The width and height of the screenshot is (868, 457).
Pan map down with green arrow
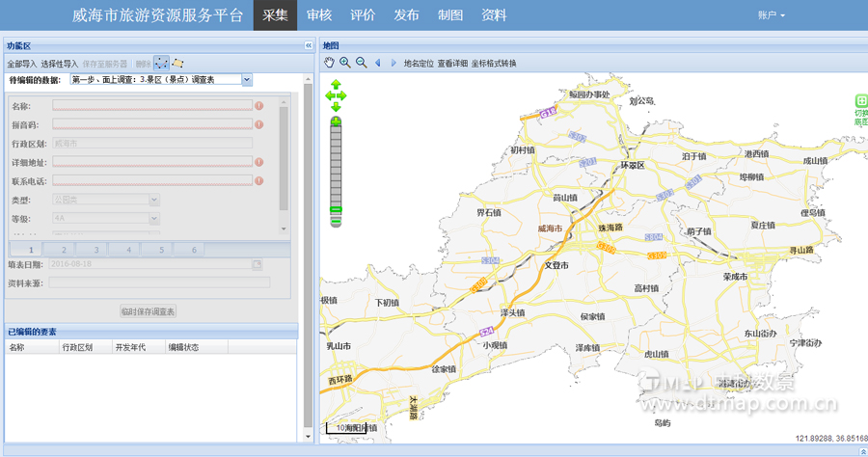[x=336, y=106]
